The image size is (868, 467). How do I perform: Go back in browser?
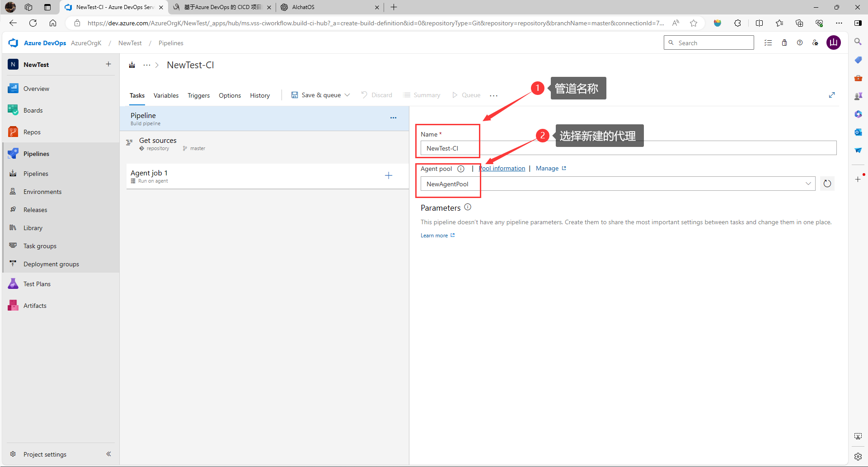13,23
